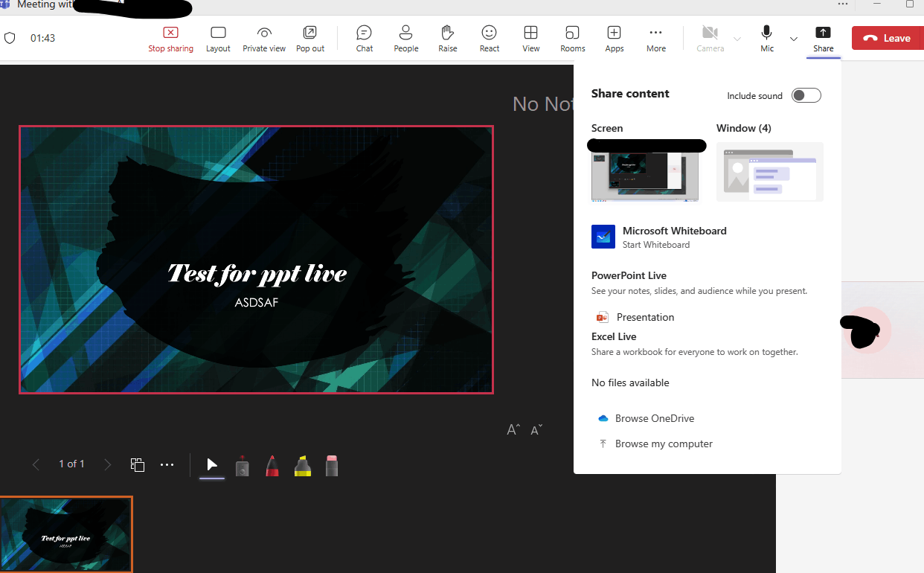Show the People participants list
This screenshot has height=573, width=924.
click(x=405, y=38)
